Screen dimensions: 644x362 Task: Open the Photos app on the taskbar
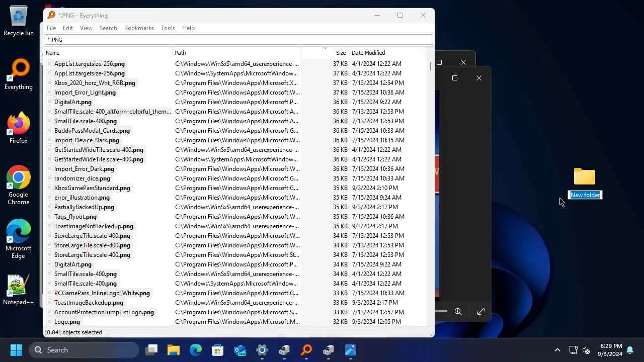coord(351,350)
